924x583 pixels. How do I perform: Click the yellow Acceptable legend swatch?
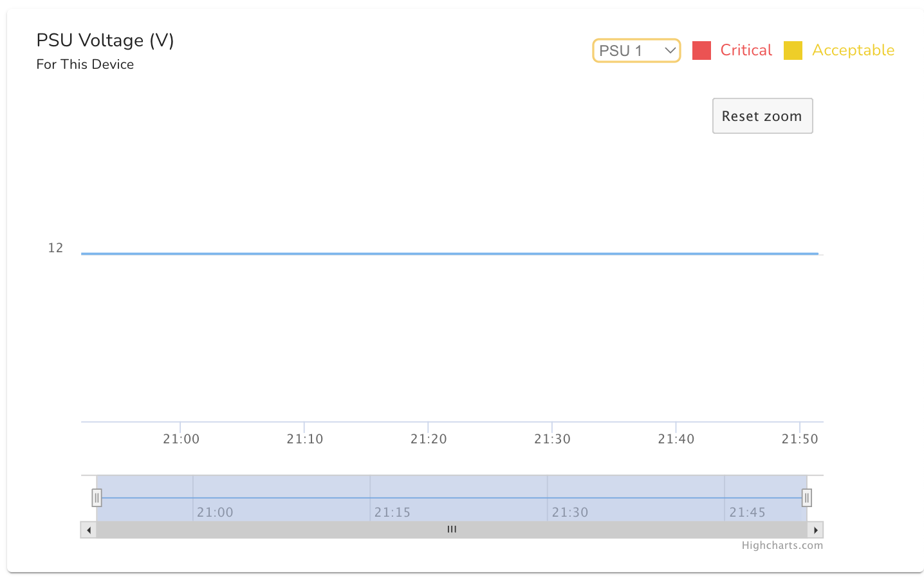coord(793,50)
